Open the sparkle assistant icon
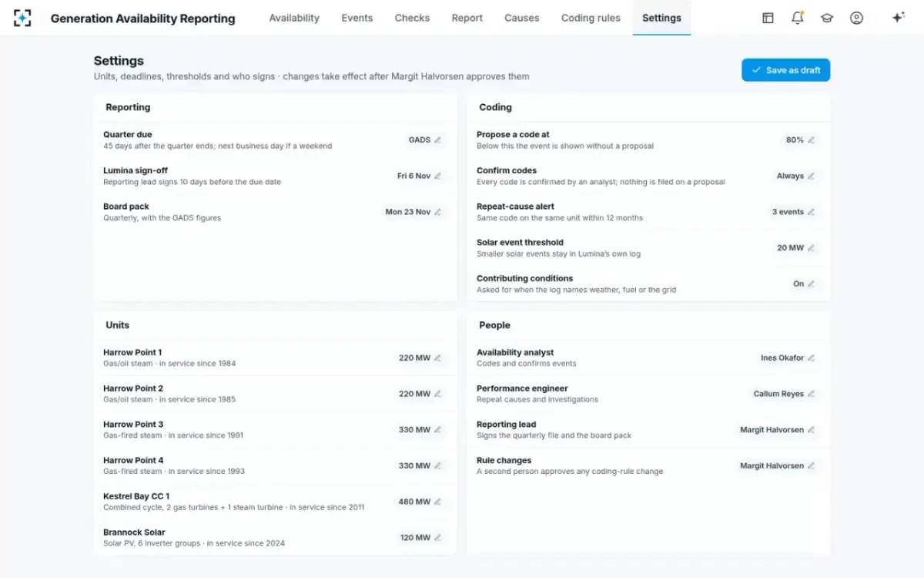The height and width of the screenshot is (578, 924). (898, 18)
